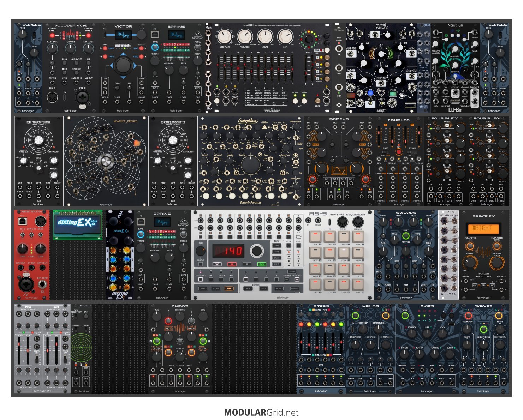Click the NOTE VALUE knob on meloDICER

[224, 37]
